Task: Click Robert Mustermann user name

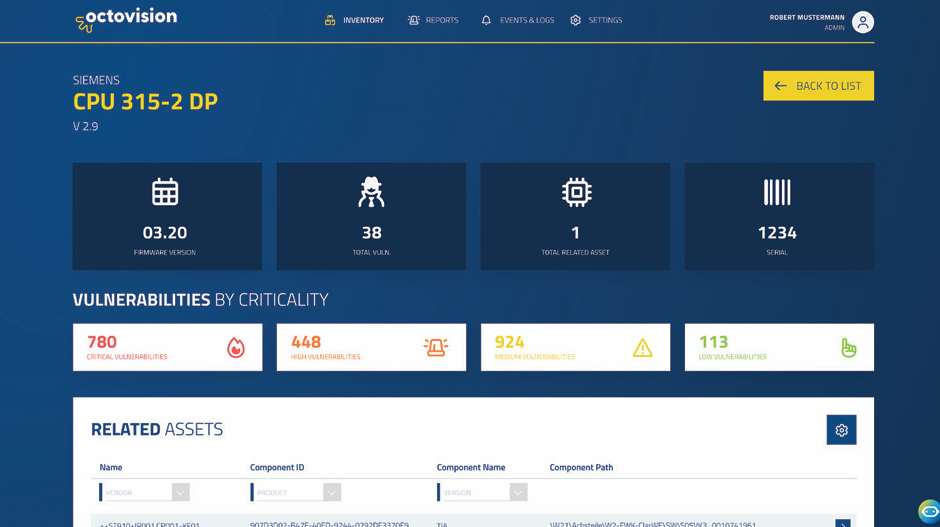Action: (x=807, y=17)
